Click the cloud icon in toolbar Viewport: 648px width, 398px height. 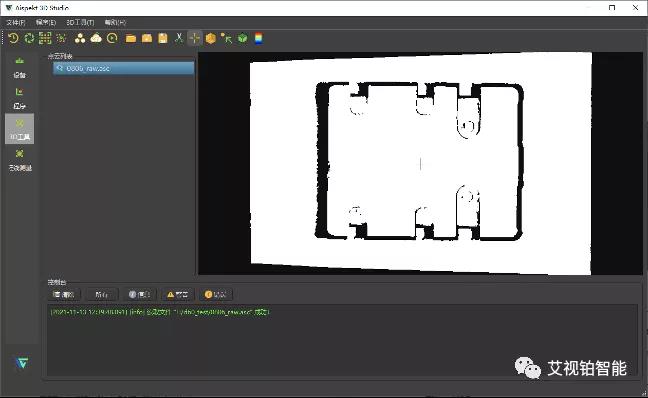click(x=96, y=38)
